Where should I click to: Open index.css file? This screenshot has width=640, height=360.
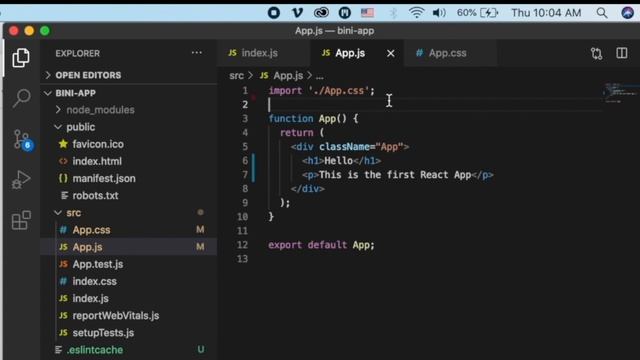pos(94,281)
